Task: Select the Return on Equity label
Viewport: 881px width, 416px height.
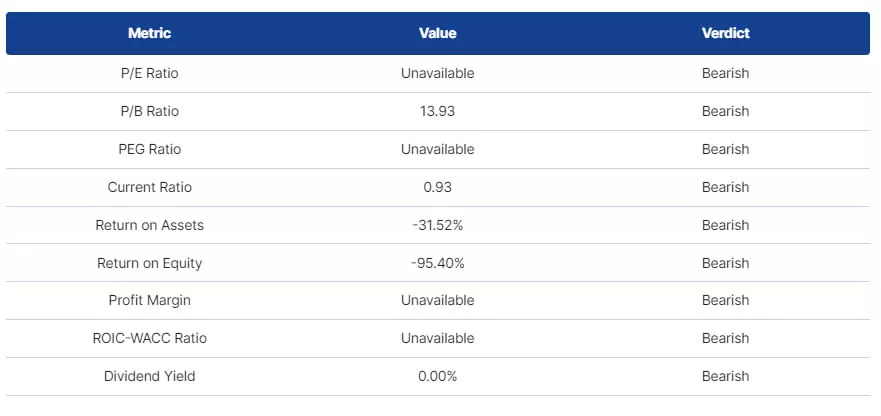Action: tap(149, 263)
